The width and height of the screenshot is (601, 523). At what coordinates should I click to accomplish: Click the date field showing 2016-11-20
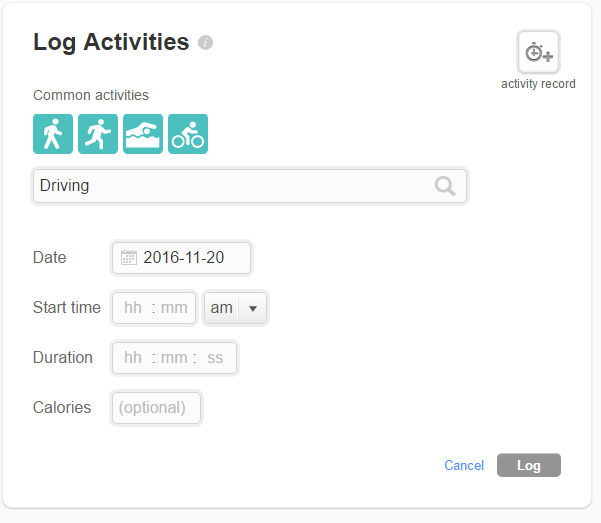[184, 258]
